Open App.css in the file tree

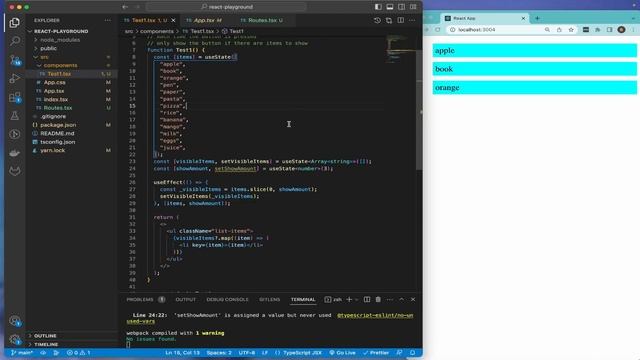click(x=55, y=82)
